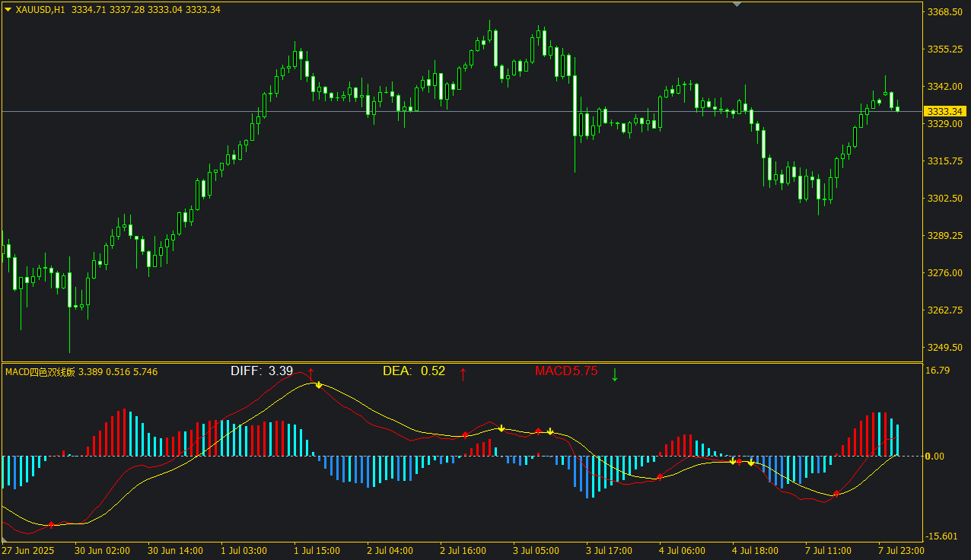971x560 pixels.
Task: Click time axis label 7 Jul 23:00
Action: 902,551
